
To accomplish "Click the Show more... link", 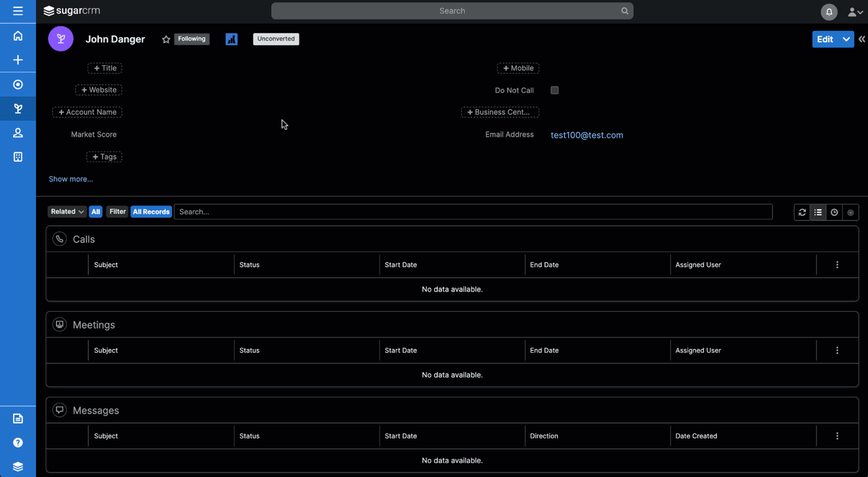I will click(70, 179).
